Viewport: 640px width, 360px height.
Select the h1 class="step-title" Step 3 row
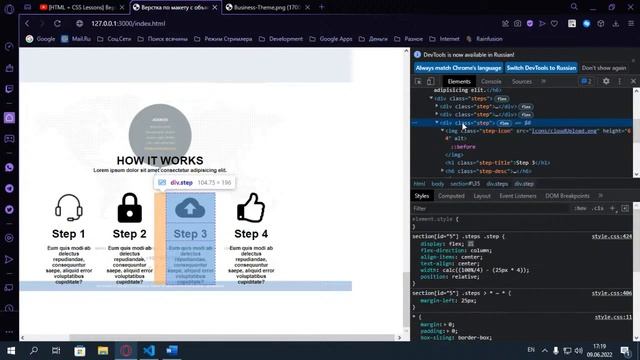pos(497,163)
